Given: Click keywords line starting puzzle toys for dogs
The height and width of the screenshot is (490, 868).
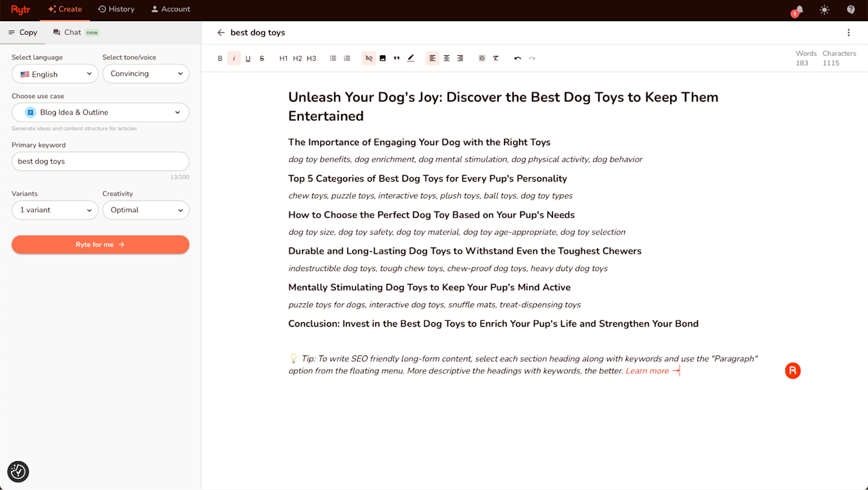Looking at the screenshot, I should (x=435, y=305).
